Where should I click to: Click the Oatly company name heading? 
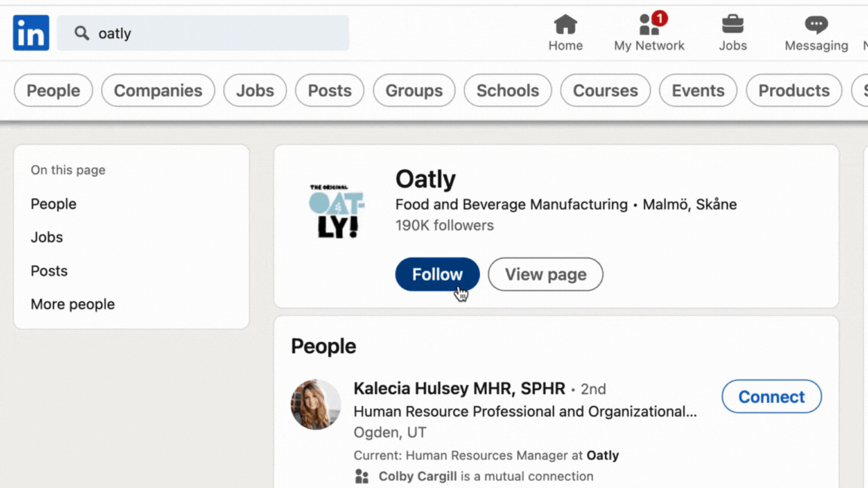(x=425, y=179)
